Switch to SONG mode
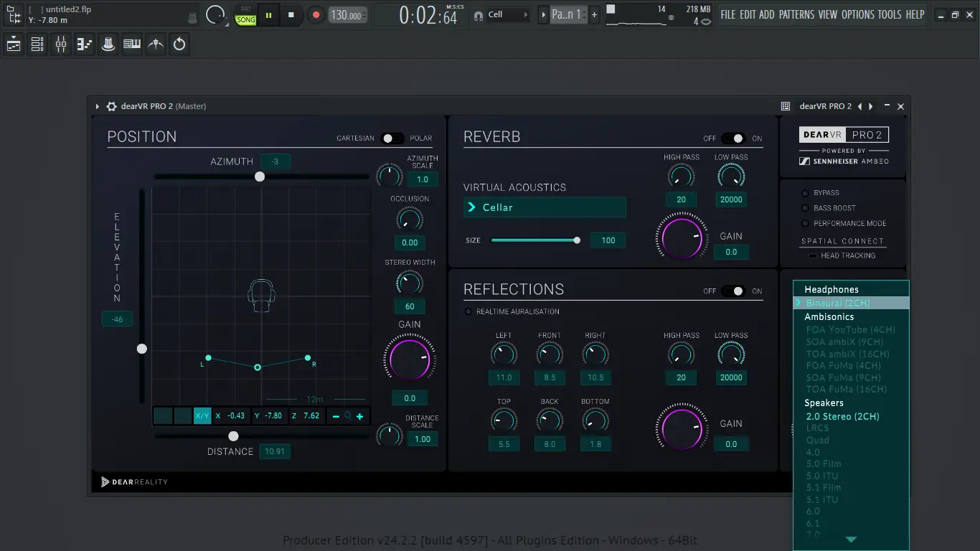 246,19
